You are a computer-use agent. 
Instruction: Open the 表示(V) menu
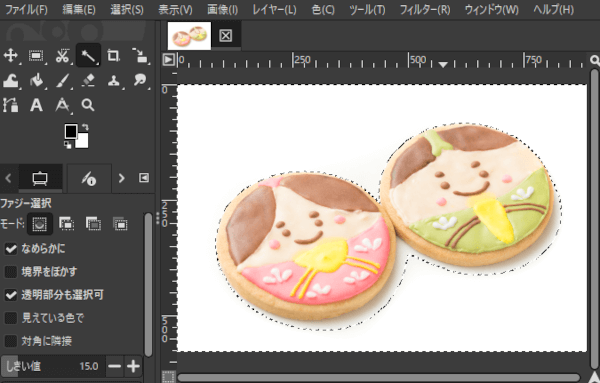175,10
